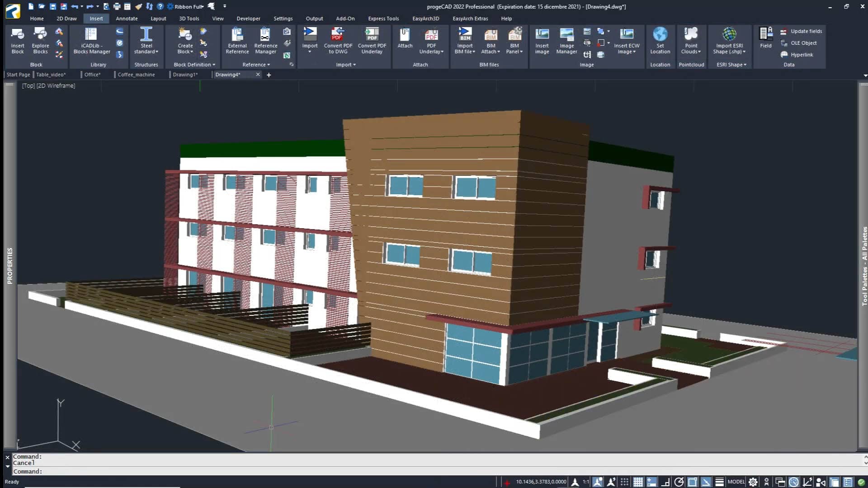Click Convert PDF to DWG
Image resolution: width=868 pixels, height=488 pixels.
[x=338, y=41]
